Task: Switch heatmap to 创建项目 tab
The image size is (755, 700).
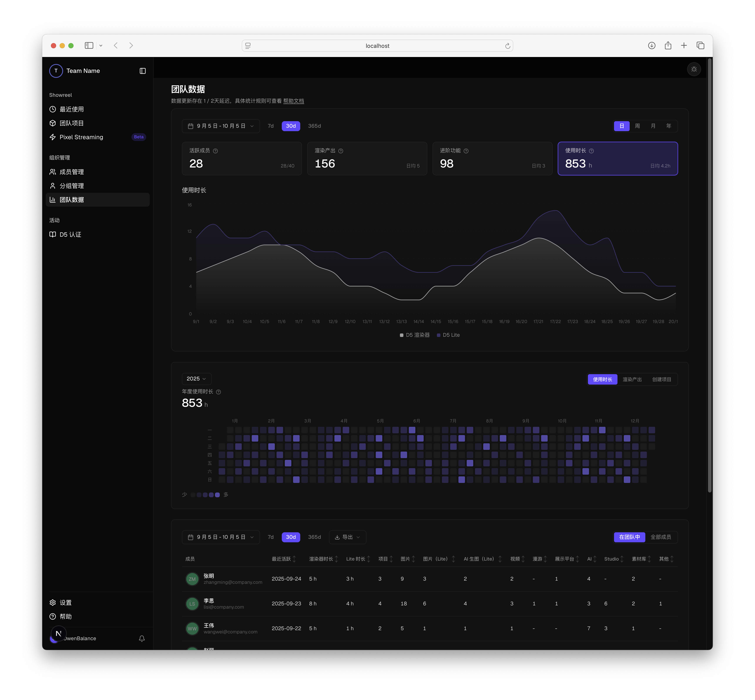Action: click(x=661, y=380)
